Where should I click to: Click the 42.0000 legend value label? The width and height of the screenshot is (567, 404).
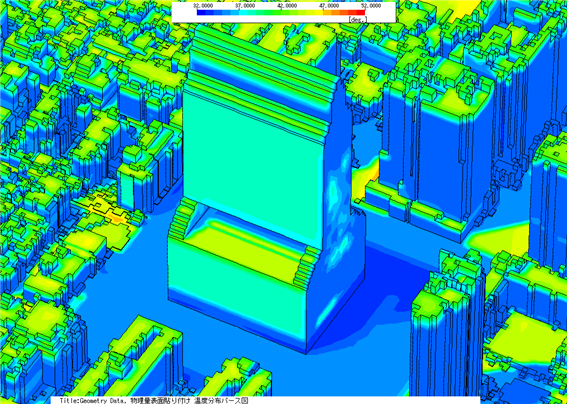[287, 6]
